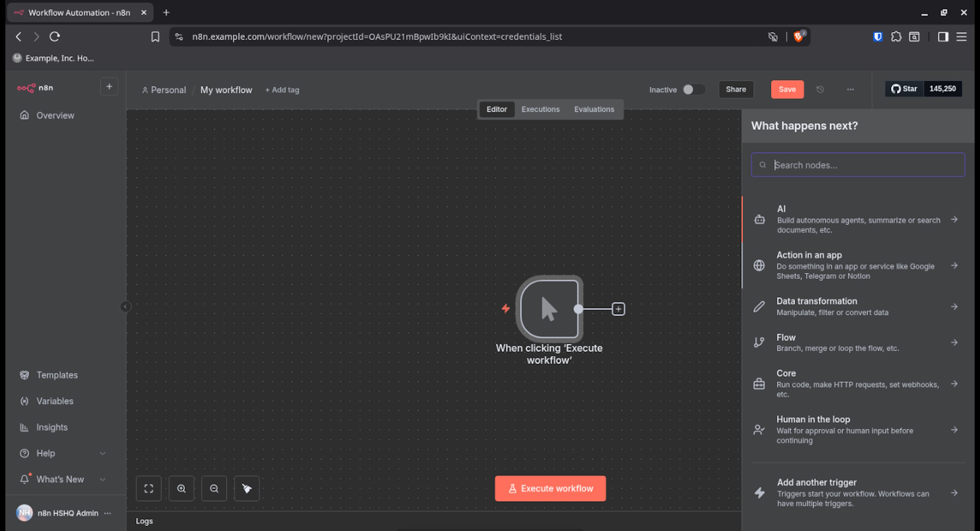Open workflow history icon
This screenshot has height=531, width=980.
[820, 89]
